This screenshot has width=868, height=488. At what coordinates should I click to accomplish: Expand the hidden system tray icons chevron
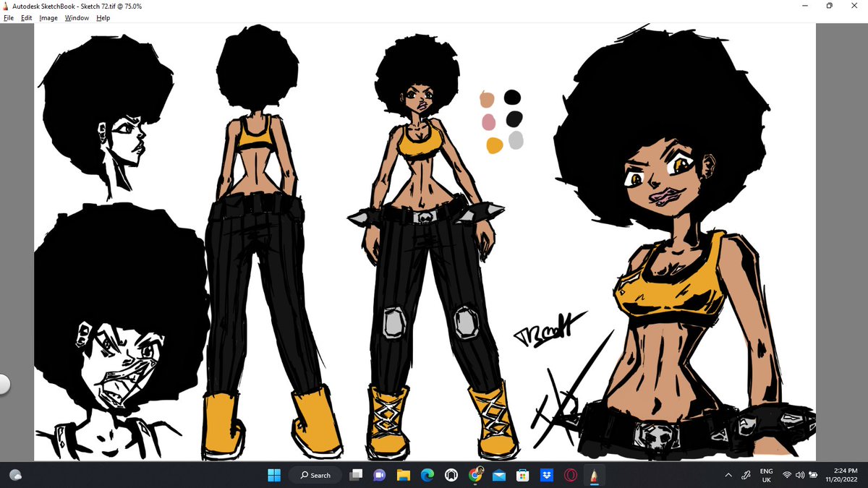tap(728, 475)
